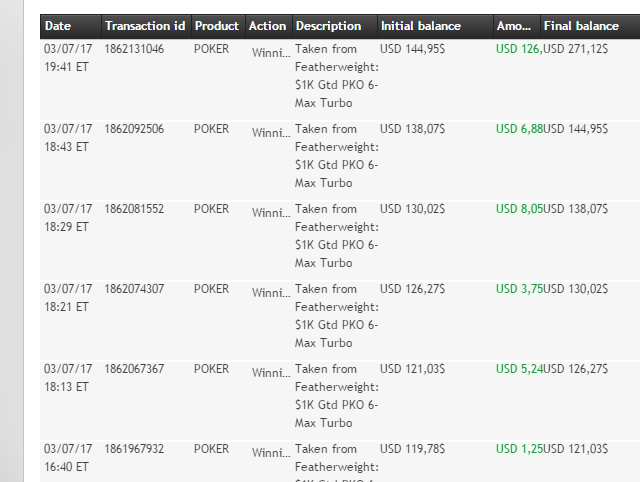Click transaction id 1862081552
Screen dimensions: 643x482
click(134, 209)
